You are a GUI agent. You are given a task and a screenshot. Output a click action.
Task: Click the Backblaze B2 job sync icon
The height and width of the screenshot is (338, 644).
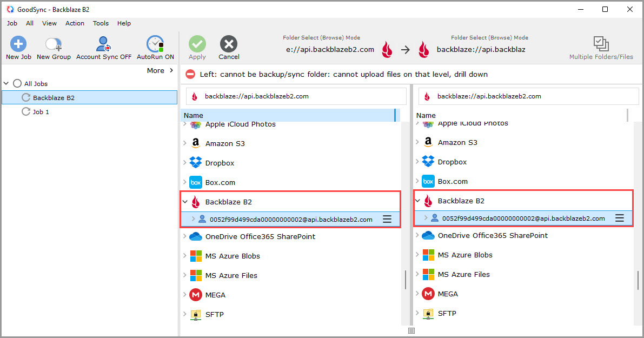[26, 97]
